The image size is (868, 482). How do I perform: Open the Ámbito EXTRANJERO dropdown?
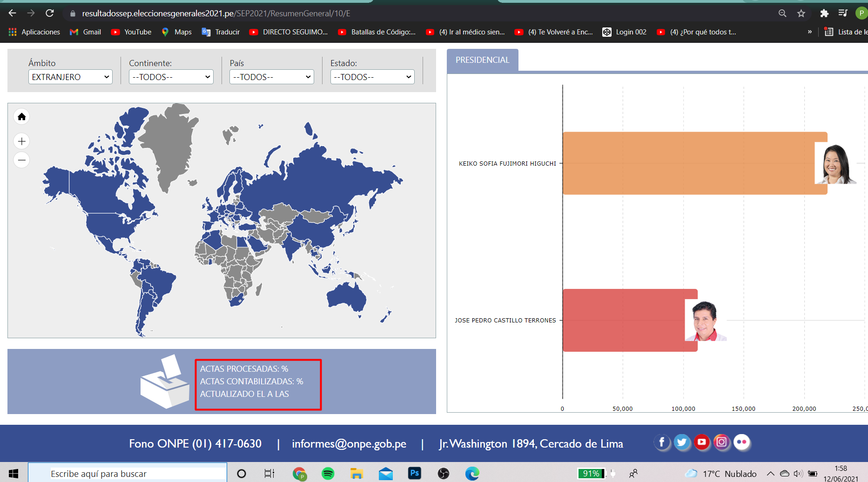70,77
